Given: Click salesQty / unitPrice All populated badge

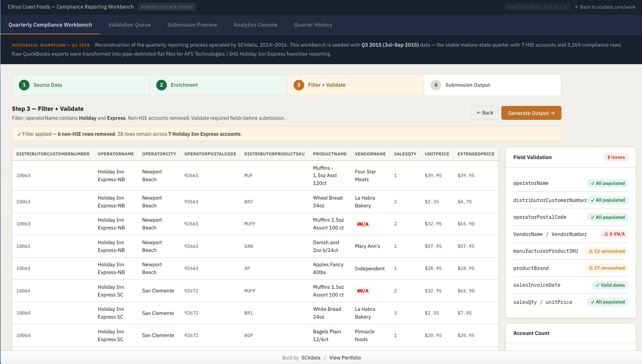Looking at the screenshot, I should pyautogui.click(x=608, y=302).
